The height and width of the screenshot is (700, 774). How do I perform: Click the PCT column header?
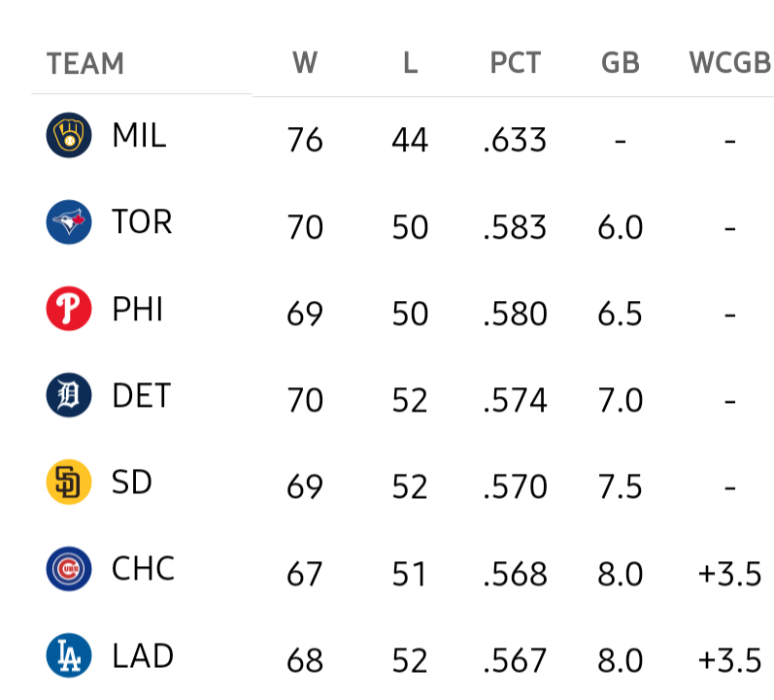(x=515, y=63)
